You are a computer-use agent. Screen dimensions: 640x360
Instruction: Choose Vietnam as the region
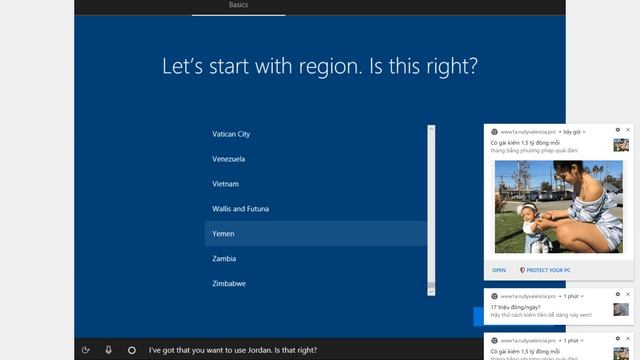pyautogui.click(x=316, y=184)
